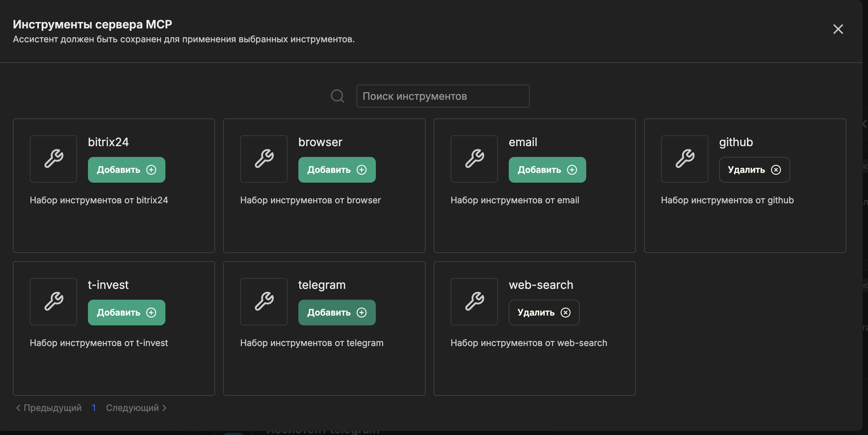The width and height of the screenshot is (868, 435).
Task: Click the t-invest wrench icon
Action: point(53,302)
